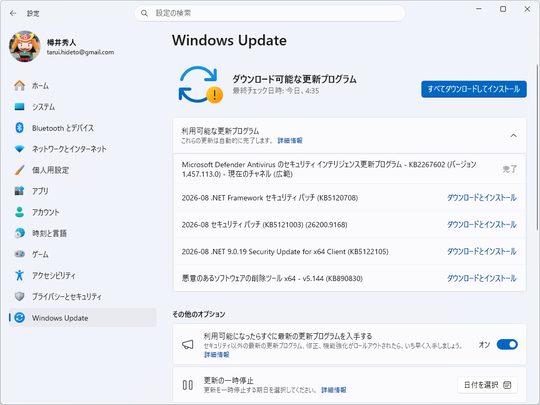Click アカウント label in sidebar
540x405 pixels.
point(45,212)
